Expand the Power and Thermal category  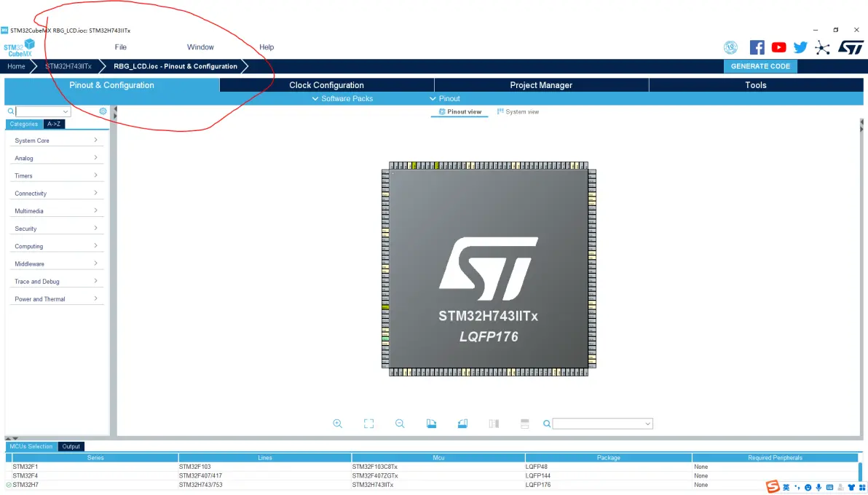[x=57, y=299]
